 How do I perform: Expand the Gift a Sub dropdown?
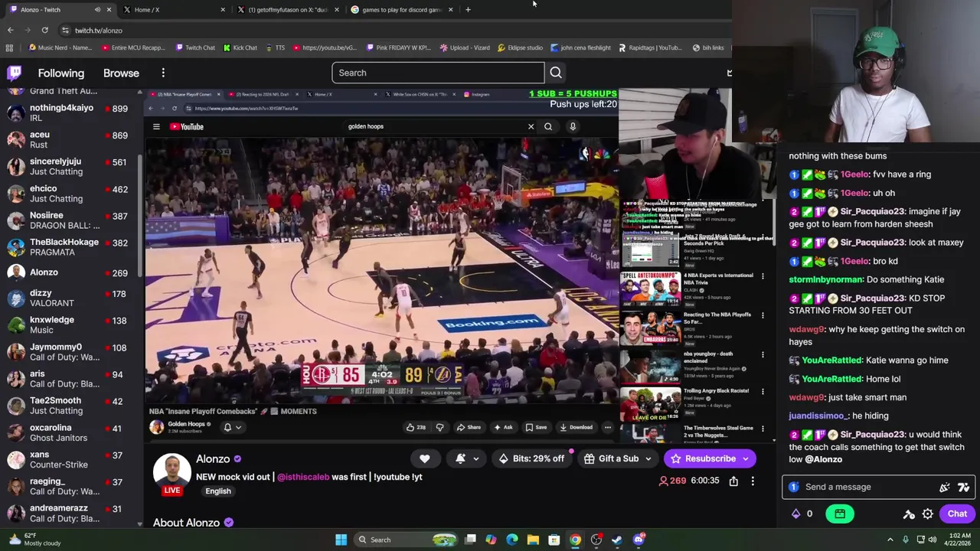pyautogui.click(x=648, y=458)
